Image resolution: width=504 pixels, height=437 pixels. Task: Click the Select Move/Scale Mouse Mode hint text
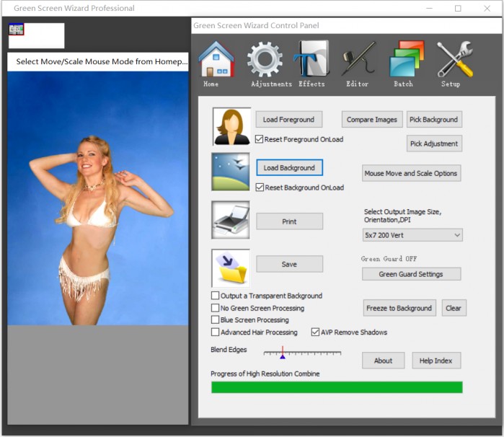[102, 61]
